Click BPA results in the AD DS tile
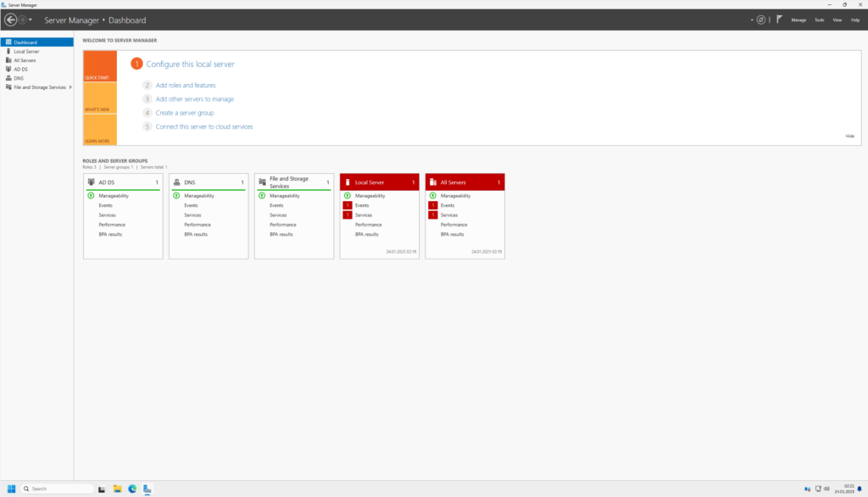 [x=110, y=234]
